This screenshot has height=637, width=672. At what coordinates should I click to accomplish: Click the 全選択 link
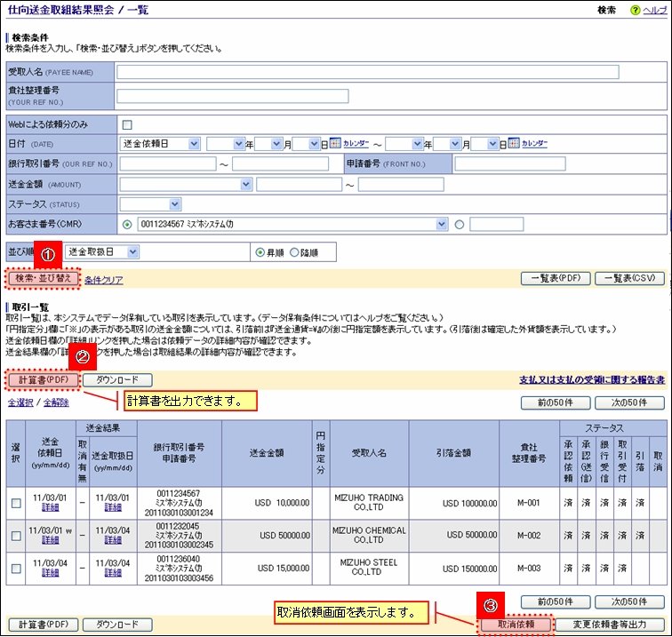20,402
